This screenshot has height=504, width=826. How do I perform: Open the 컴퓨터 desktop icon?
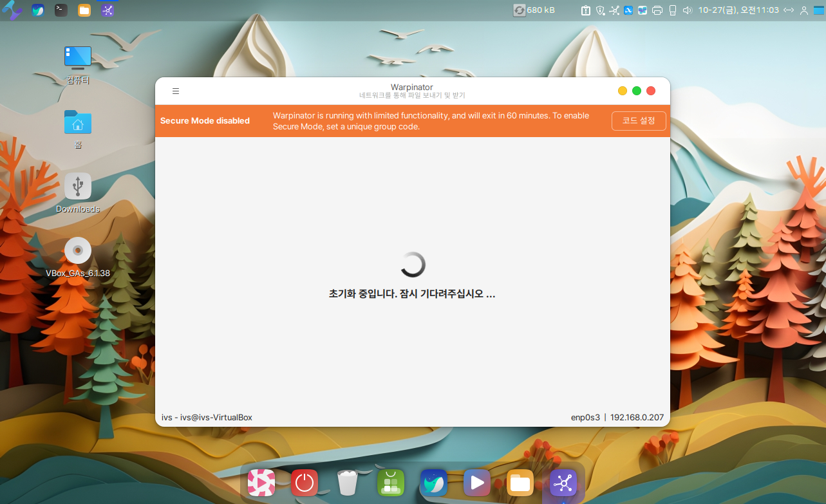tap(78, 58)
